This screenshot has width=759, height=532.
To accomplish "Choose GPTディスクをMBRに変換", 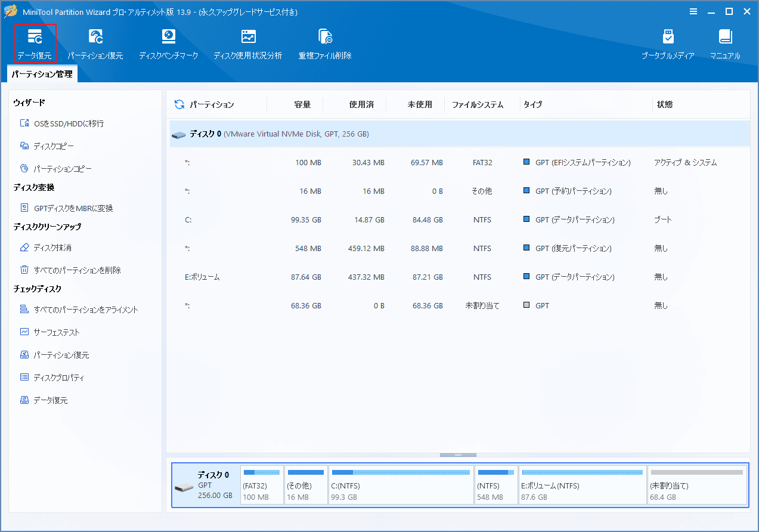I will [x=66, y=208].
